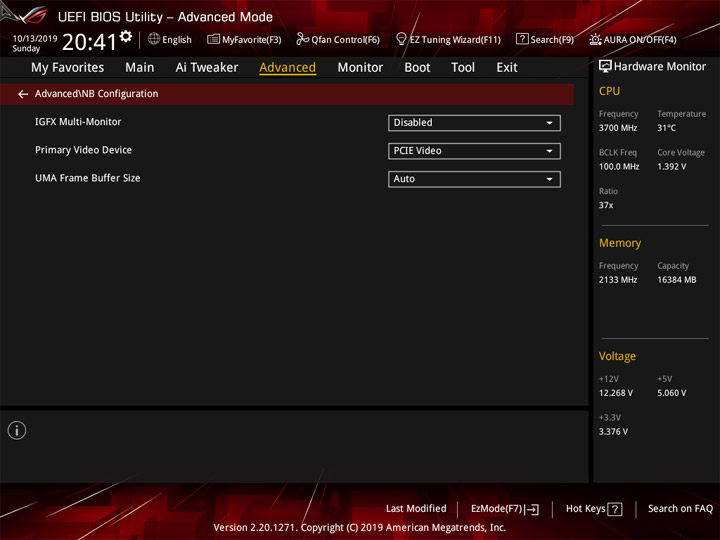720x540 pixels.
Task: Select the Primary Video Device label
Action: 83,150
